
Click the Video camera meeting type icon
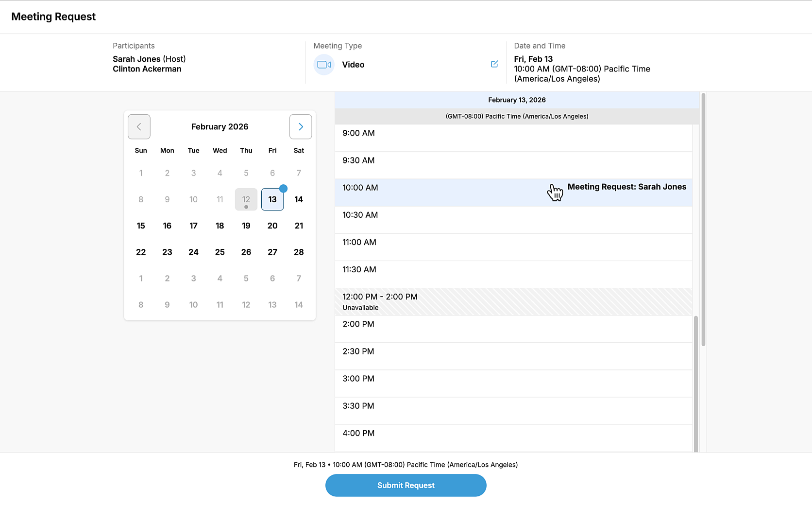324,65
